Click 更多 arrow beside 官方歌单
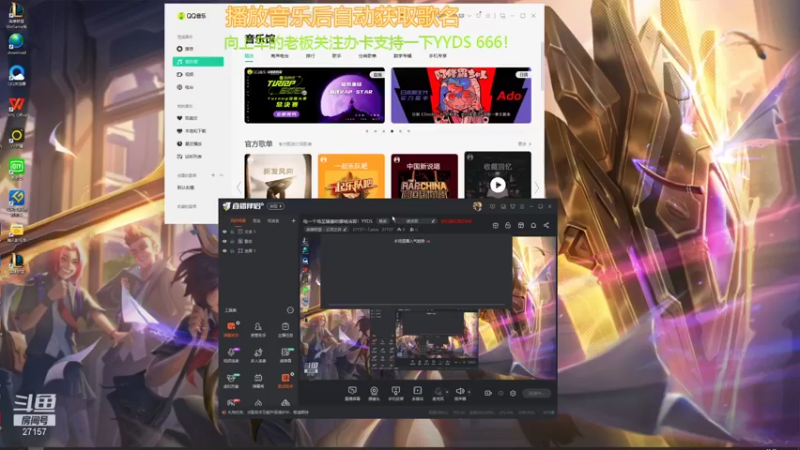The height and width of the screenshot is (450, 800). point(524,144)
